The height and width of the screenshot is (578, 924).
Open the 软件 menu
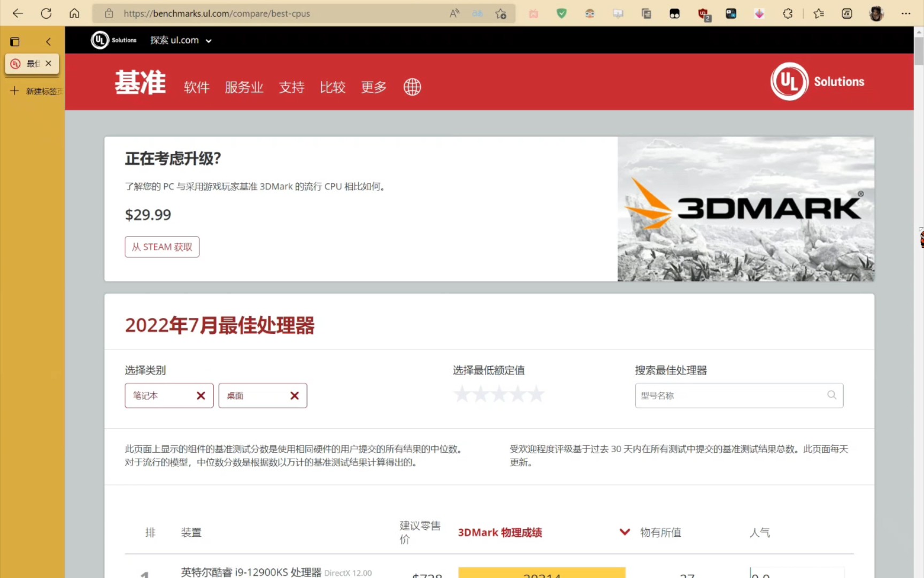point(197,87)
